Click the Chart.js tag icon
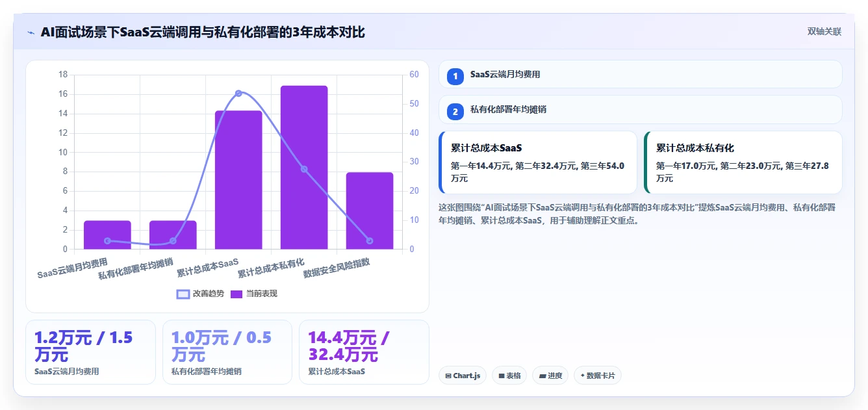 tap(448, 376)
